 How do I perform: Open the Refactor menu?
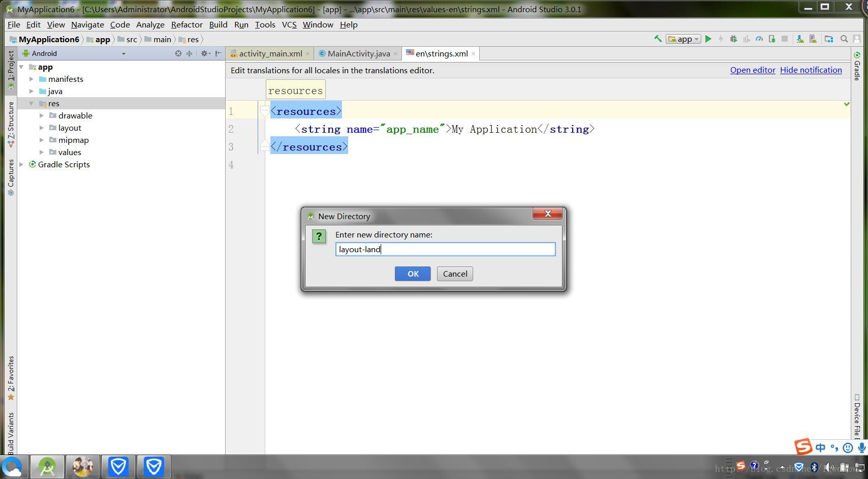click(x=187, y=24)
